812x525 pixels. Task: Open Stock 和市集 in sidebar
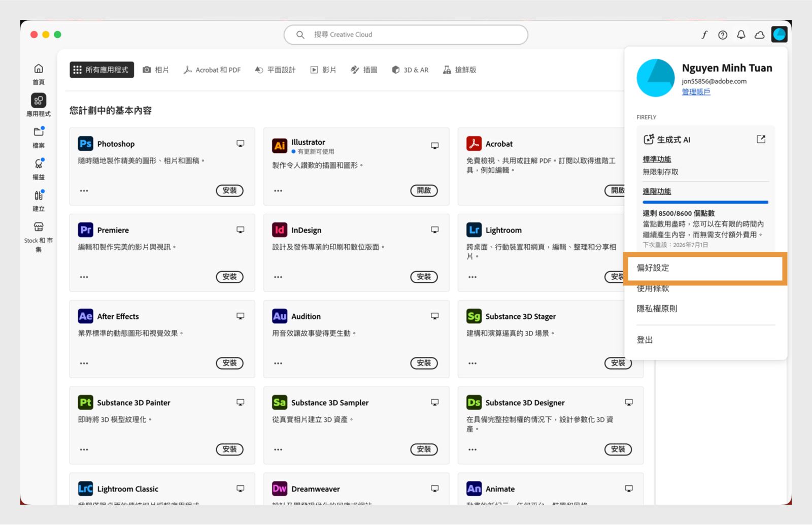pos(39,237)
